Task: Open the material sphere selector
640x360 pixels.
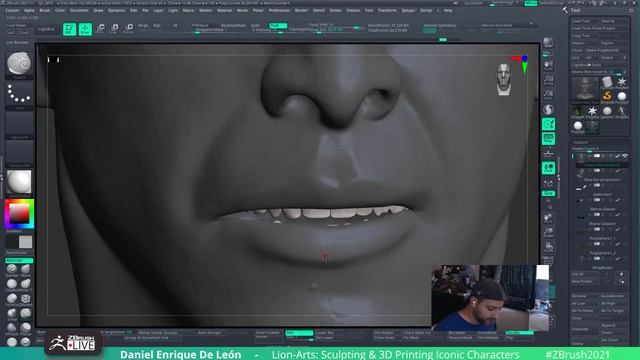Action: [x=19, y=182]
